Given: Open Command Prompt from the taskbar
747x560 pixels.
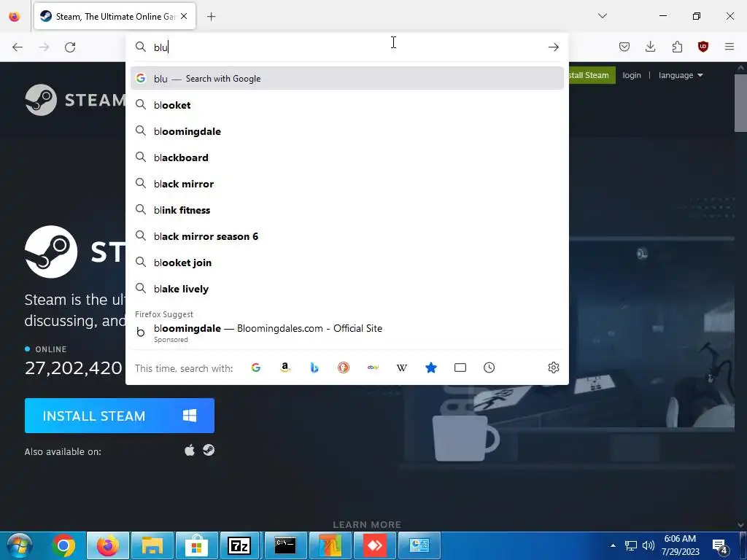Looking at the screenshot, I should pos(285,545).
